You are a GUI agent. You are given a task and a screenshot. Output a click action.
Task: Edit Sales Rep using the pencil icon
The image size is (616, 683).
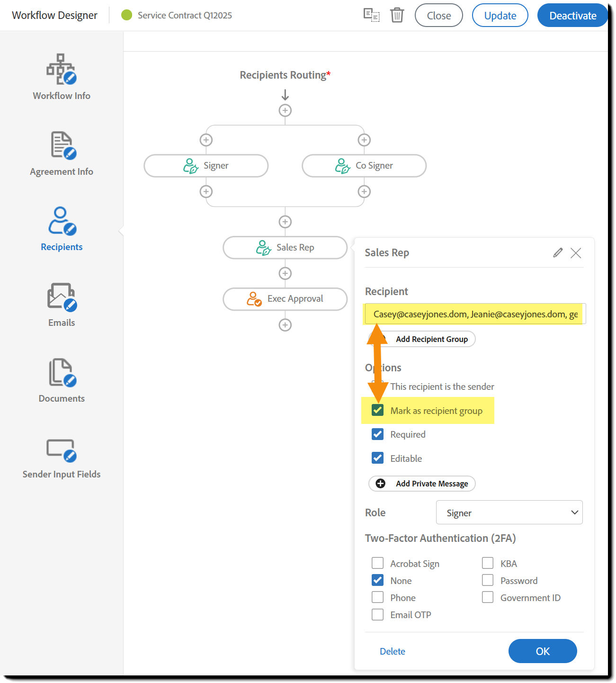(557, 252)
